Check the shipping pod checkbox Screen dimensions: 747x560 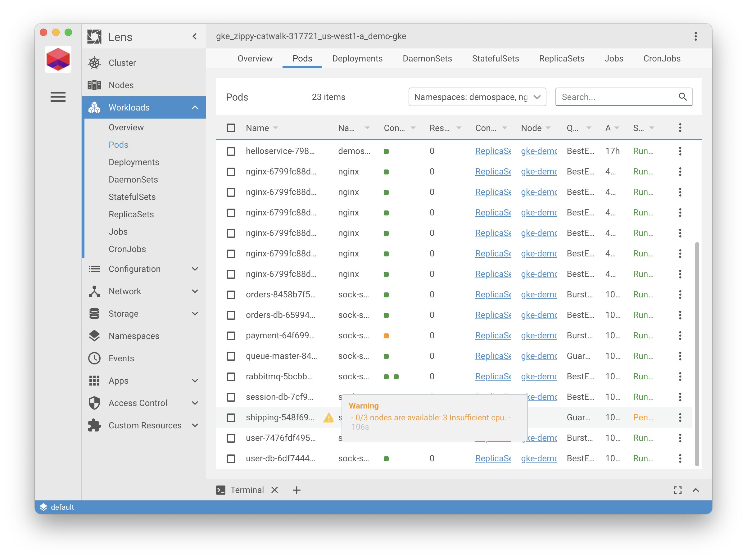pos(231,418)
